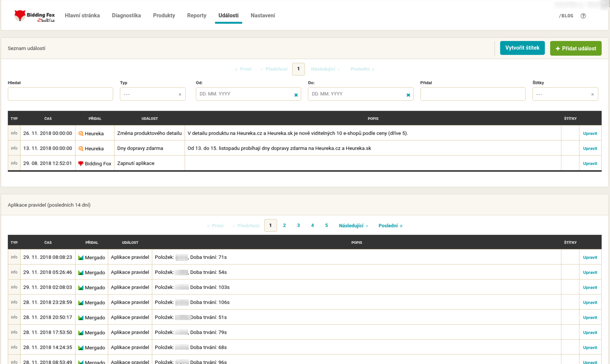Jump to Poslední page of rules list
Image resolution: width=610 pixels, height=364 pixels.
(x=390, y=226)
